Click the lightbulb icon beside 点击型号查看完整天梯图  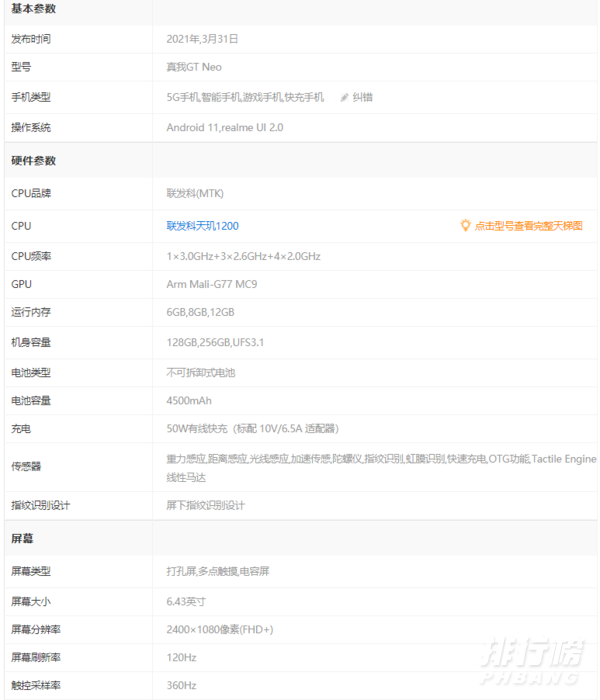pos(465,225)
